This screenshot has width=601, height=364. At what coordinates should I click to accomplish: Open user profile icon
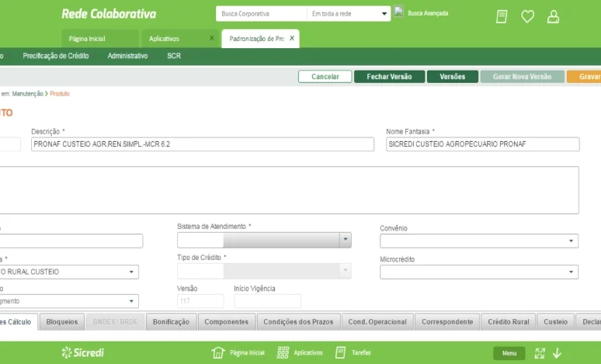553,16
